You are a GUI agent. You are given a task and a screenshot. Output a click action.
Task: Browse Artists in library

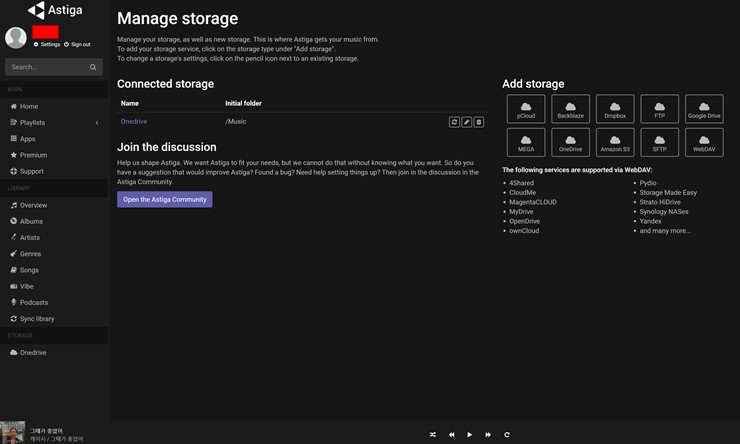pos(25,237)
